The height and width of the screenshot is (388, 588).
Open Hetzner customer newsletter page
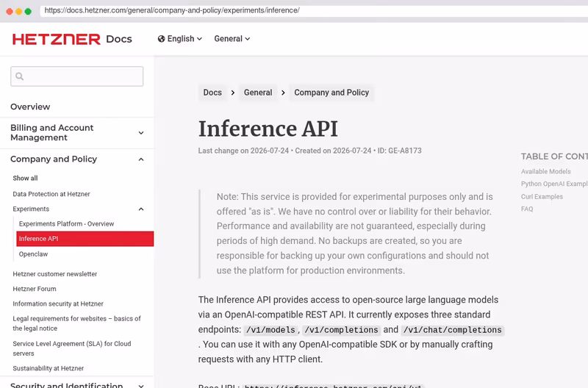point(54,274)
